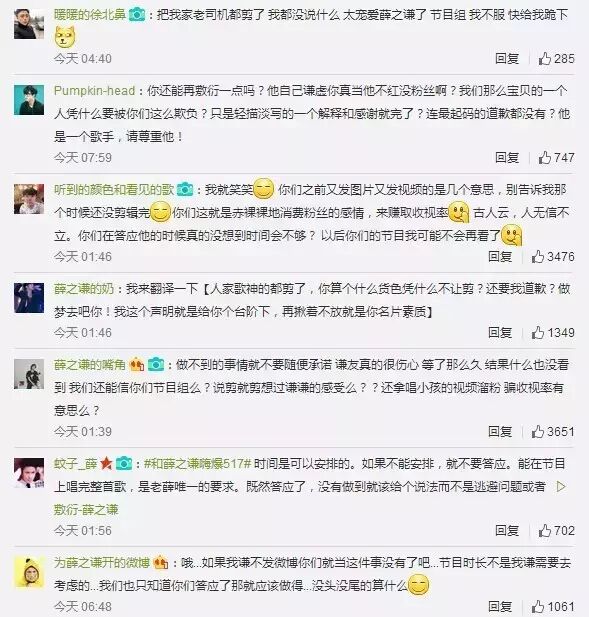589x617 pixels.
Task: Click 回复 on comment posted at 06:48
Action: pos(500,606)
